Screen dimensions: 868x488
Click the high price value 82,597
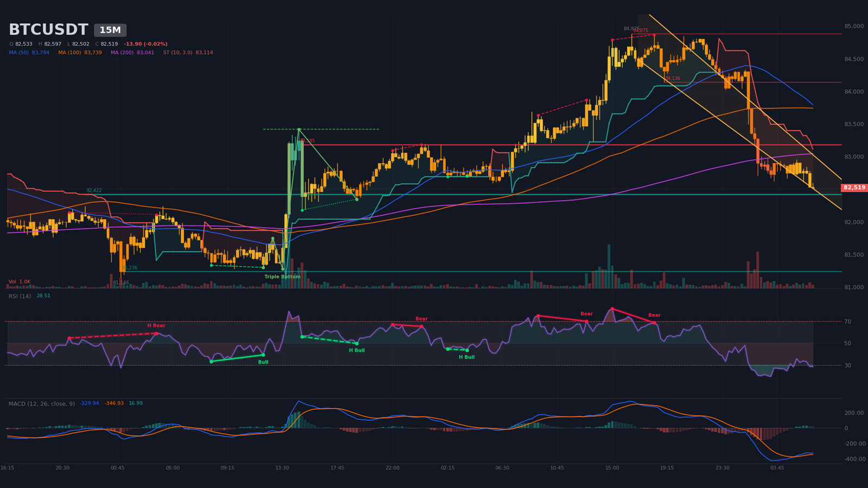click(x=53, y=44)
